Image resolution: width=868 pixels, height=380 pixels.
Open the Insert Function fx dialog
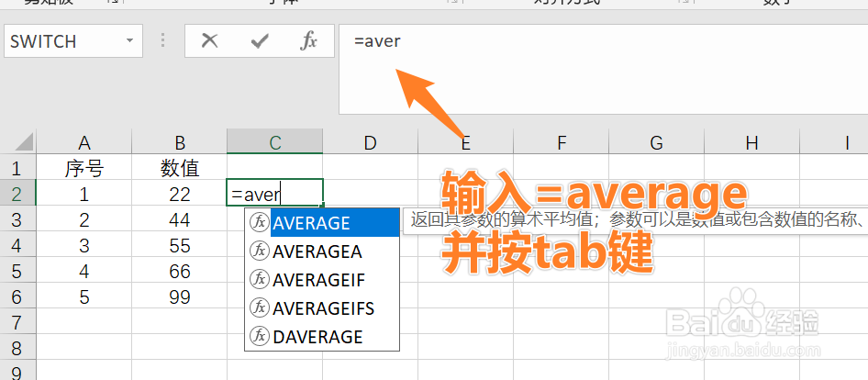point(309,41)
